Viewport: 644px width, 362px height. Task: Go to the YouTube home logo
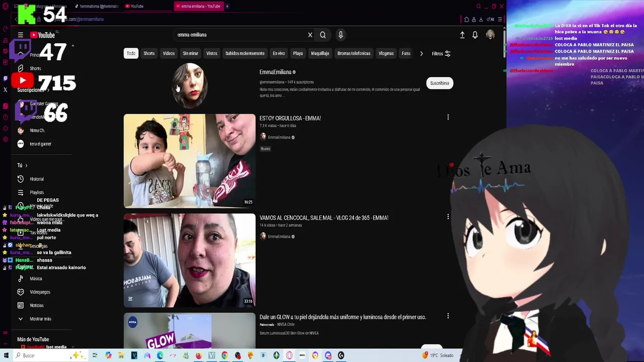[43, 35]
